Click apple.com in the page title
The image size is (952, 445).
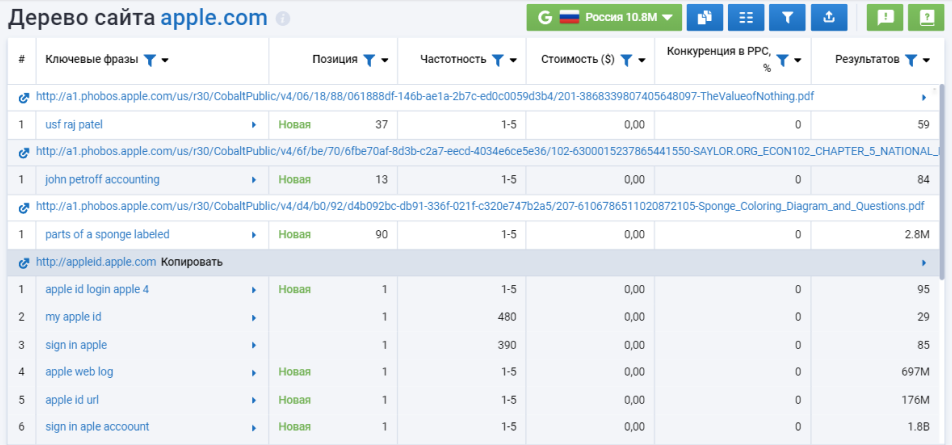(214, 18)
